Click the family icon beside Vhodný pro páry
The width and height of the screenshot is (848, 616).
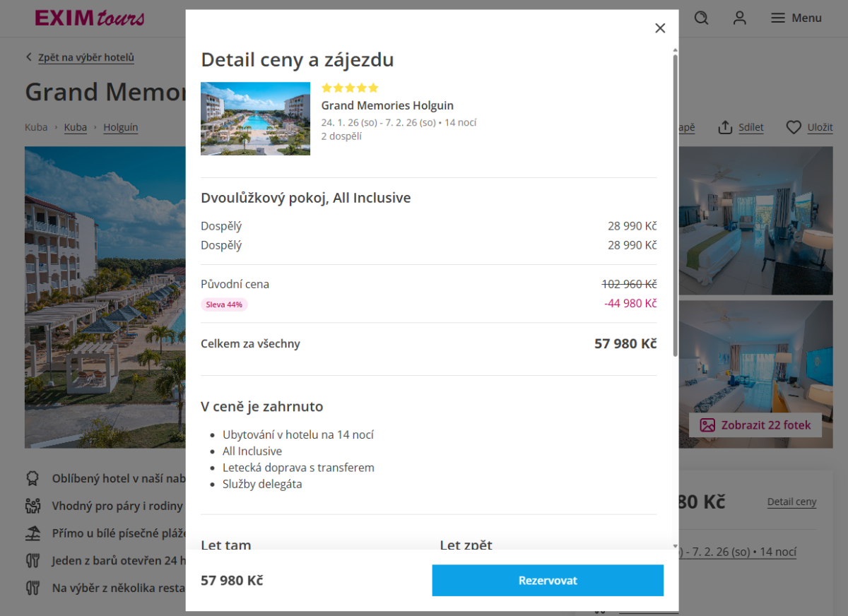point(33,506)
